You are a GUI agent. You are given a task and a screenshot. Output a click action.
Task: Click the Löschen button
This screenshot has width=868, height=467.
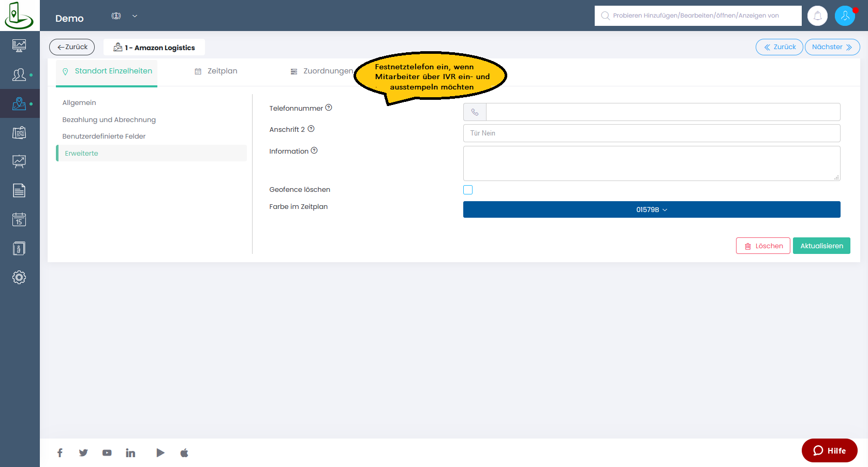[763, 246]
